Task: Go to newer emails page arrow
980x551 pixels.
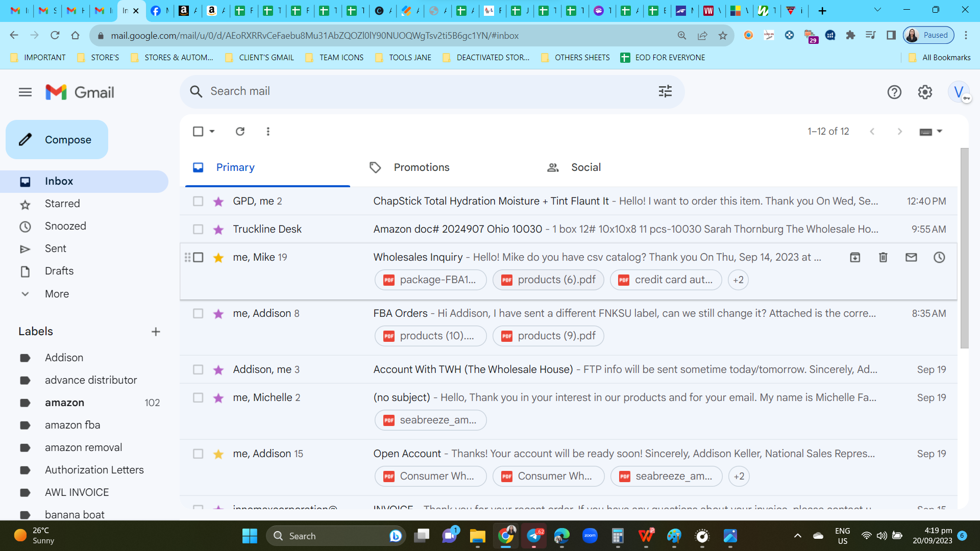Action: coord(872,131)
